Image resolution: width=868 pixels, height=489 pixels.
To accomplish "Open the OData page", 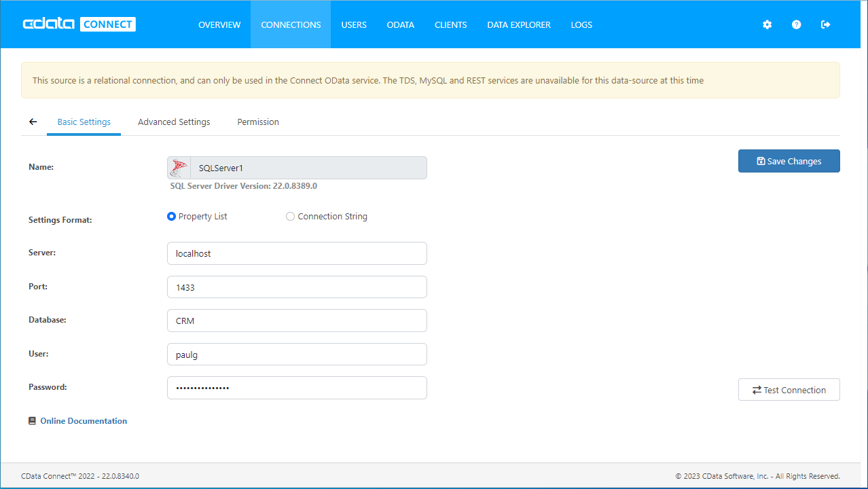I will tap(401, 24).
